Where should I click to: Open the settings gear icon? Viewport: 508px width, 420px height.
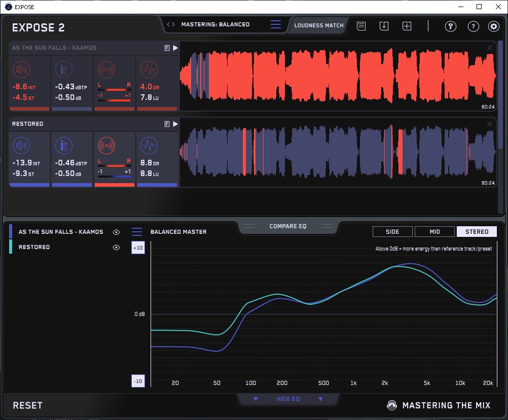coord(493,26)
